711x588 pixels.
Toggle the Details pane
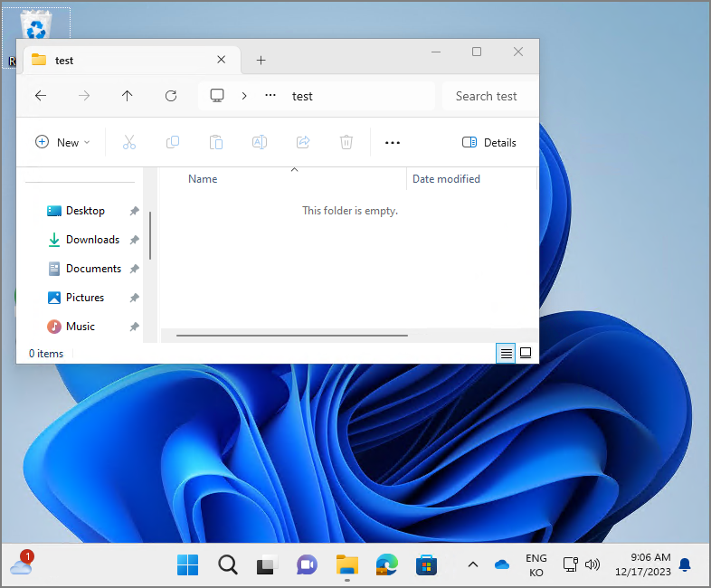(x=488, y=142)
